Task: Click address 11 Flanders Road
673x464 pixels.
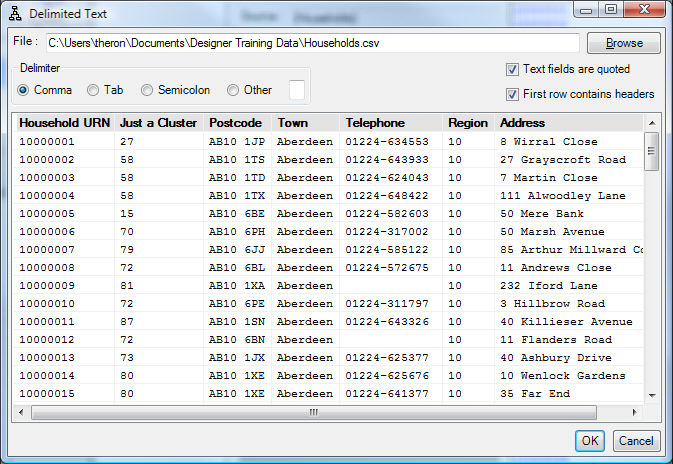Action: tap(556, 340)
